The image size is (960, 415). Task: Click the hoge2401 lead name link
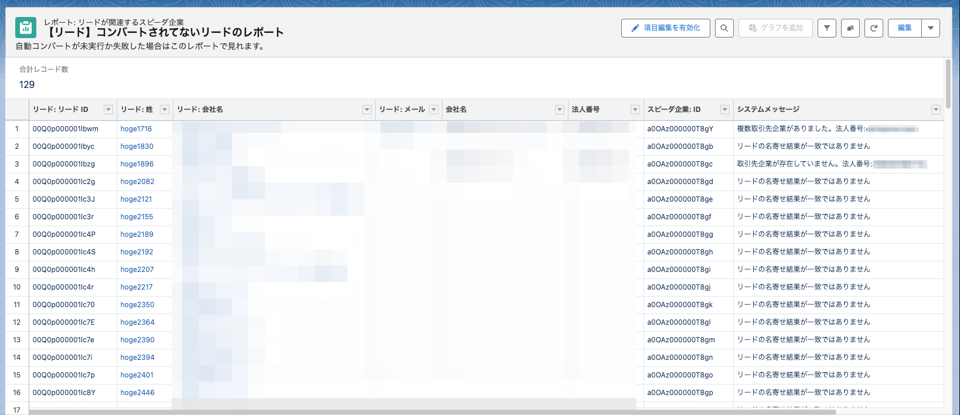137,375
